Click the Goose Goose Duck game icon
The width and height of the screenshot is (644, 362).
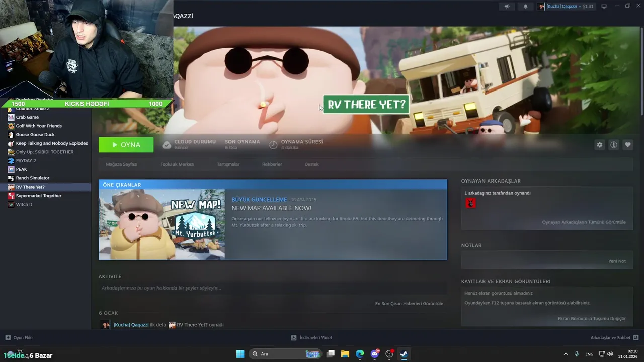click(x=11, y=135)
